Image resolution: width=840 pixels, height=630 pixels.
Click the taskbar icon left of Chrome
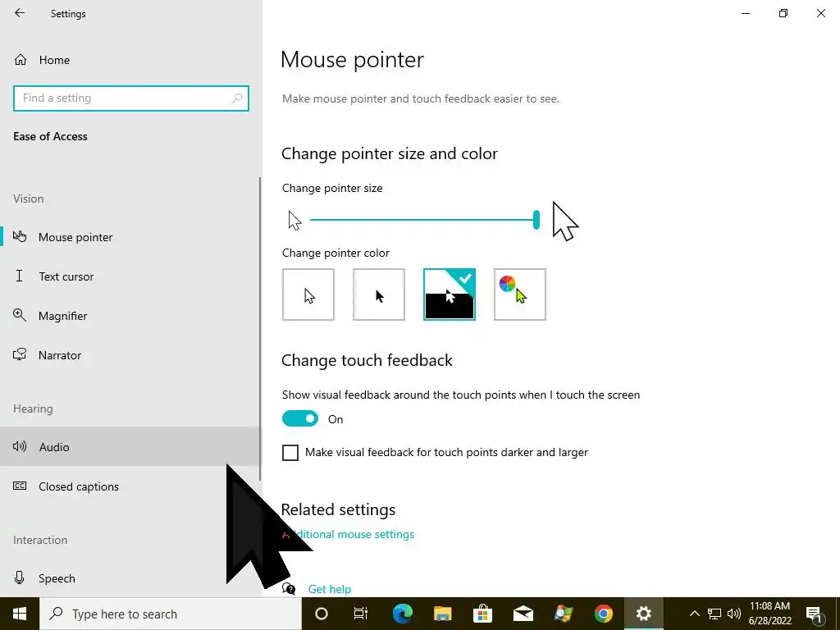click(563, 614)
